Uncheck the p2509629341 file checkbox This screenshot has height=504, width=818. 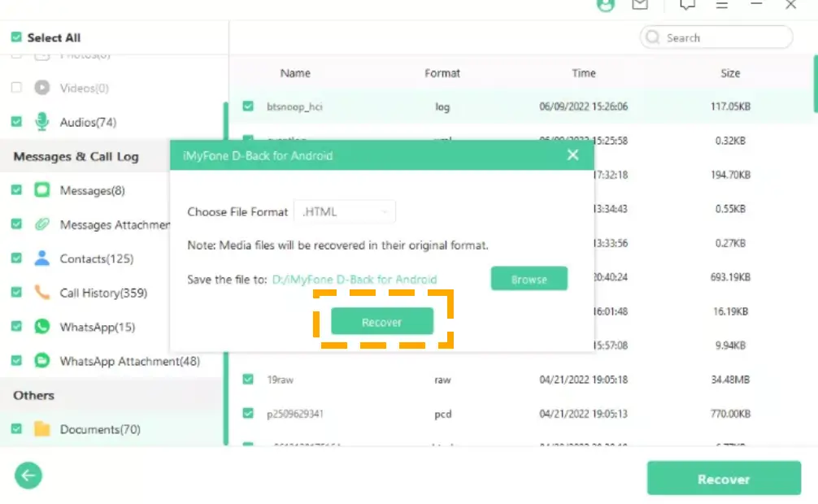(x=248, y=413)
